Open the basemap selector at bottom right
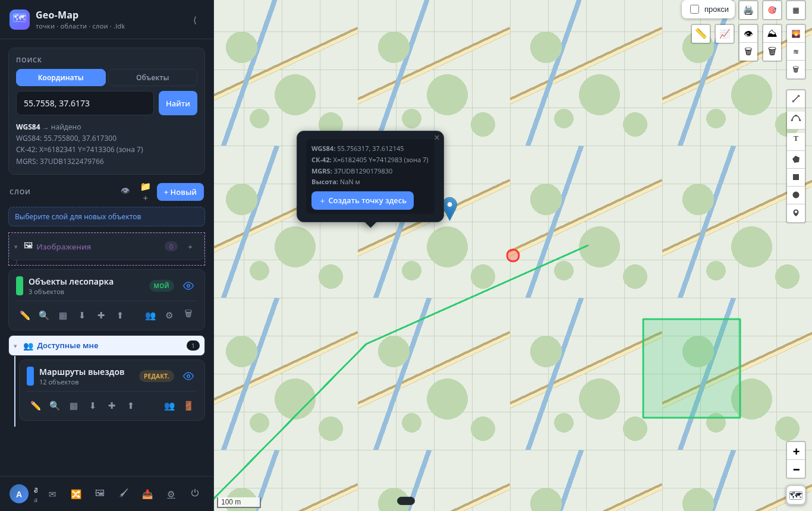812x511 pixels. (x=796, y=495)
